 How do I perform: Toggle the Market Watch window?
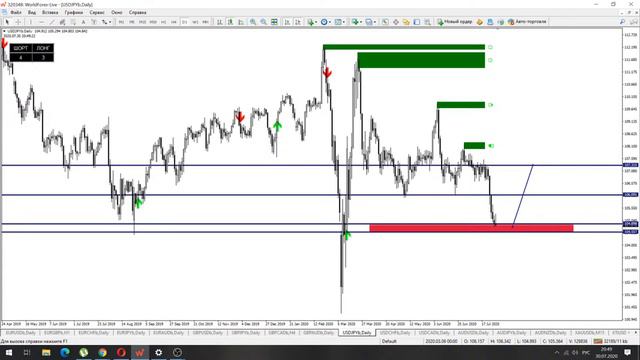[x=385, y=22]
